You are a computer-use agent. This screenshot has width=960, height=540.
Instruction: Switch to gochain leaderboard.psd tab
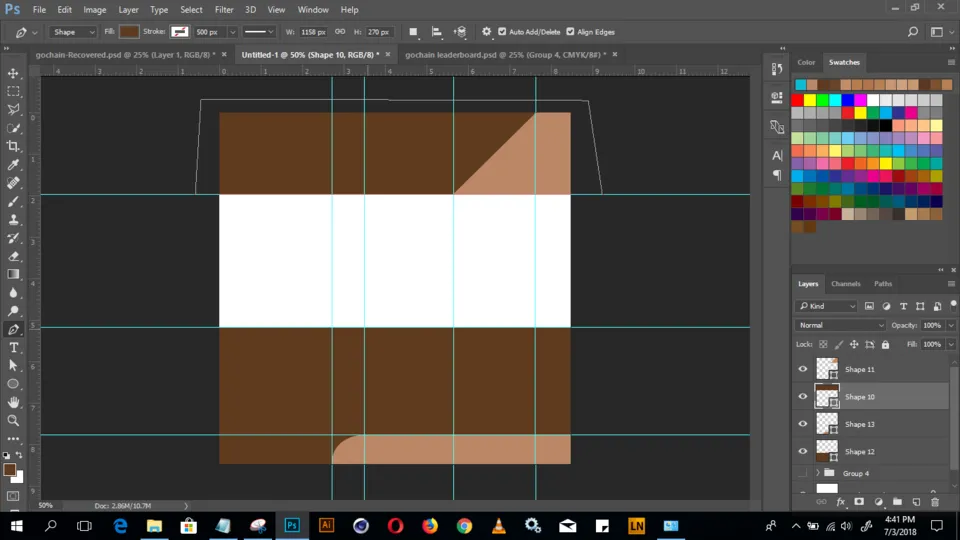506,54
